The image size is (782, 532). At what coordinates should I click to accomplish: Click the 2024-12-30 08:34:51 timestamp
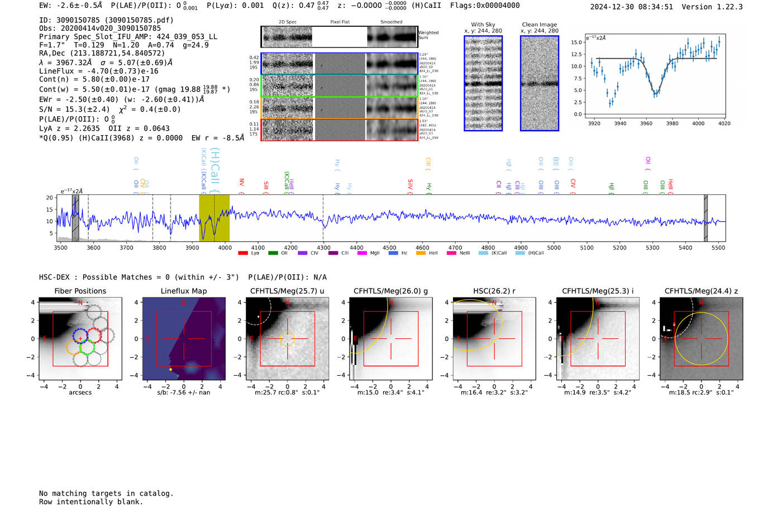(632, 7)
